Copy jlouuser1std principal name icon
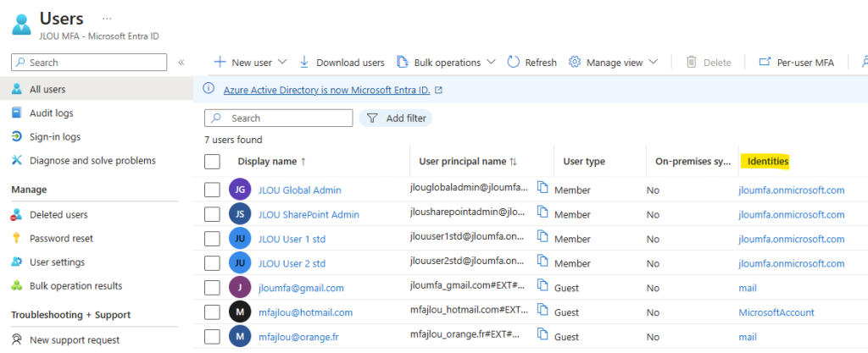This screenshot has height=353, width=868. click(x=543, y=236)
